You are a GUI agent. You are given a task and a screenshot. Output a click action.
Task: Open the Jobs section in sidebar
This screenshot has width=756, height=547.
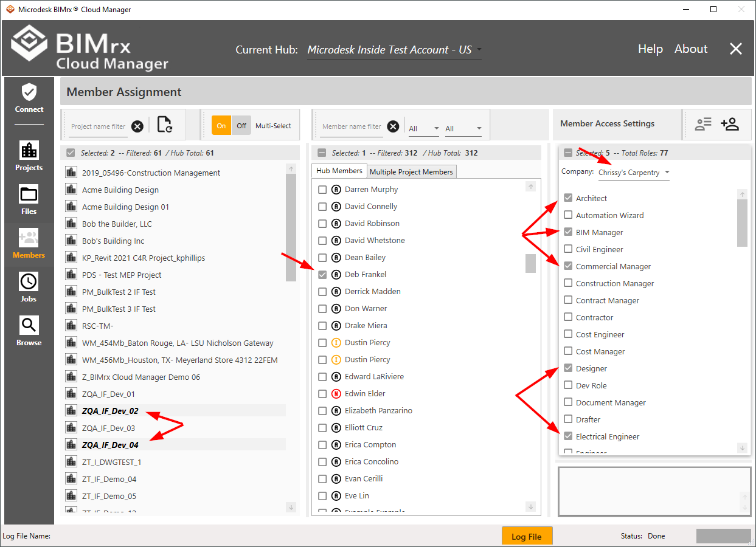coord(29,287)
